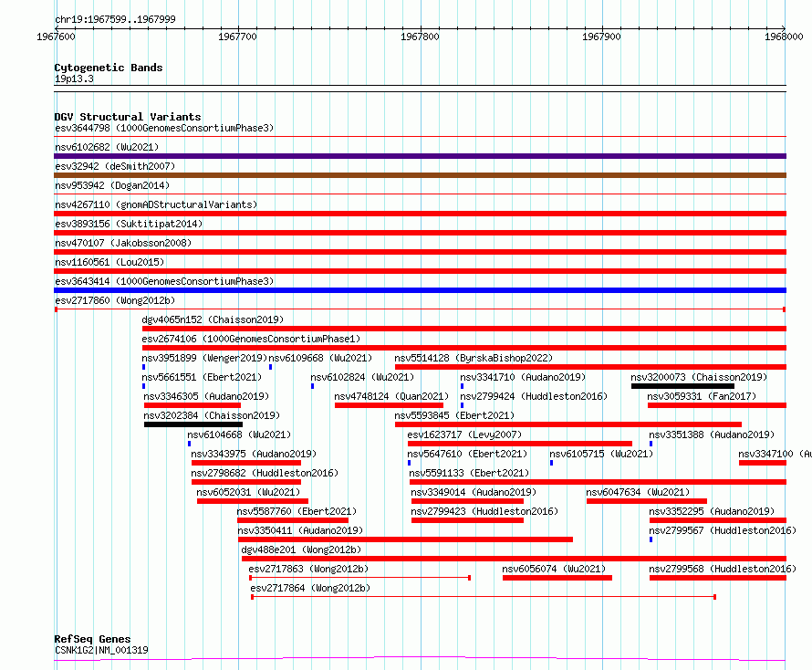Click ruler position 1967800

point(420,37)
